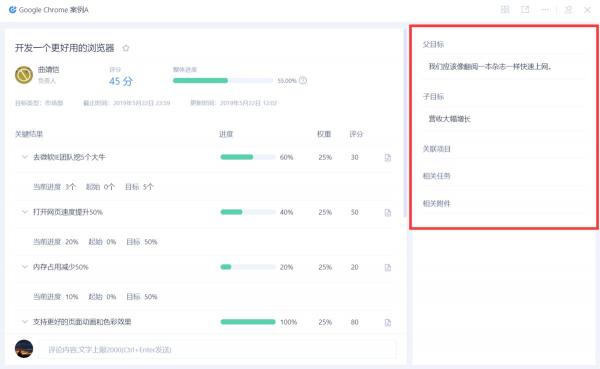Screen dimensions: 600x369
Task: Star the goal 开发一个更好用的浏览器
Action: (x=126, y=48)
